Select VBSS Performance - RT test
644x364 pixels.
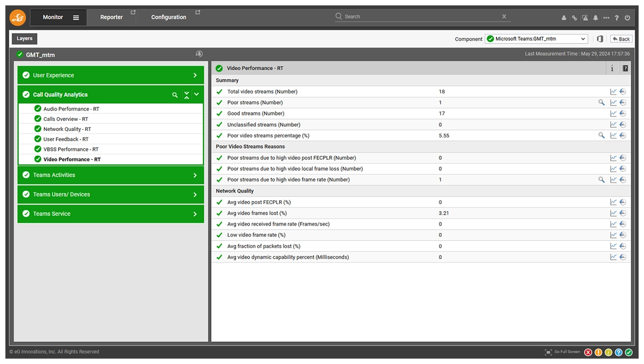tap(71, 149)
